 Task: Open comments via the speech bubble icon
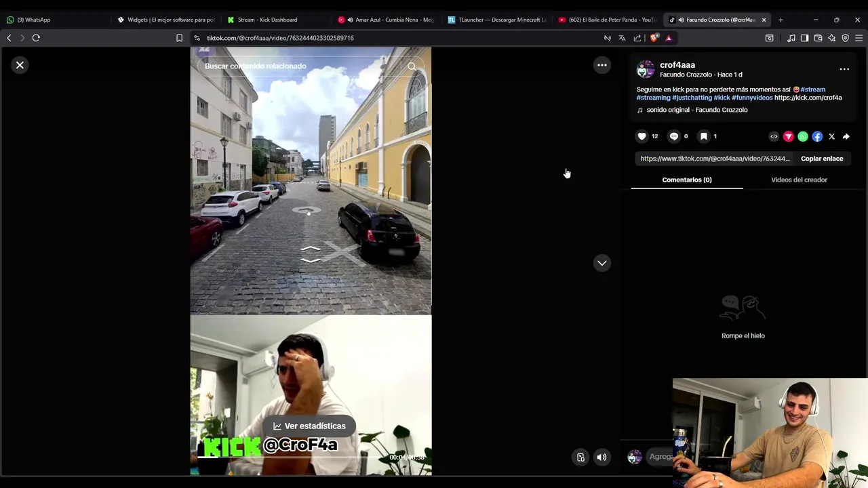pos(673,136)
